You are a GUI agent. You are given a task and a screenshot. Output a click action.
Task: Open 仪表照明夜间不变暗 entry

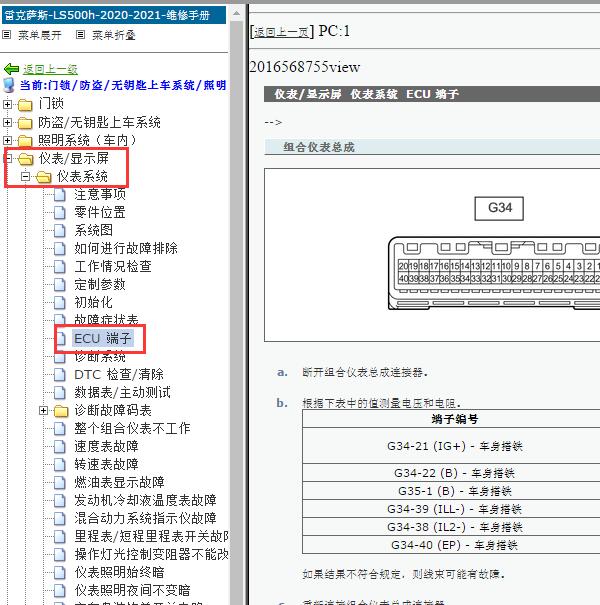[132, 591]
